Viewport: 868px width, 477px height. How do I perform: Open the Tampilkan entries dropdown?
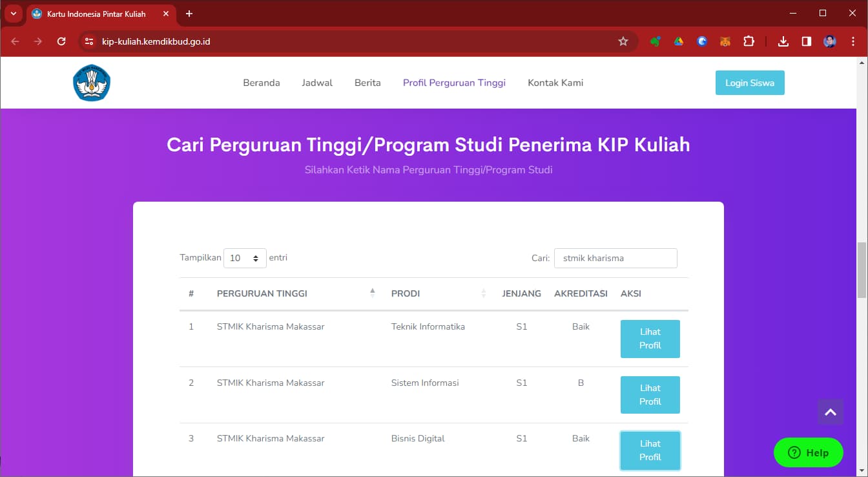[245, 258]
